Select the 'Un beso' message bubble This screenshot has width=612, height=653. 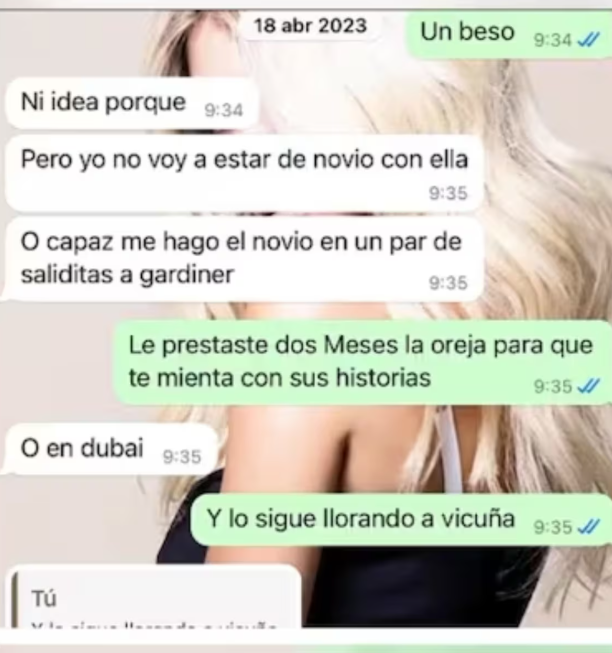coord(509,35)
